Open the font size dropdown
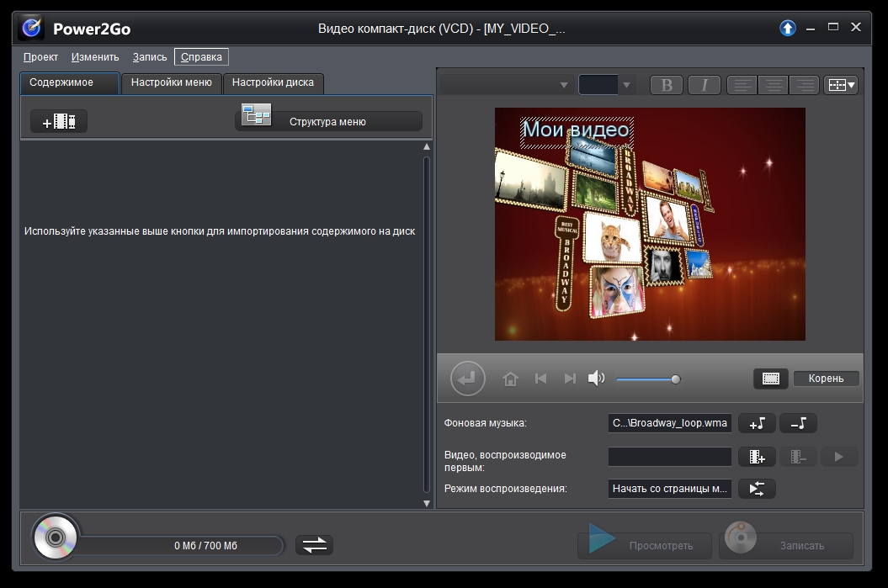 coord(626,85)
